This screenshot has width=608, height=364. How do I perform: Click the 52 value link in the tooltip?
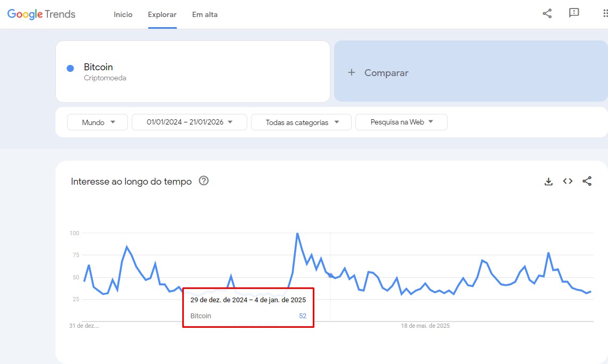[x=302, y=316]
